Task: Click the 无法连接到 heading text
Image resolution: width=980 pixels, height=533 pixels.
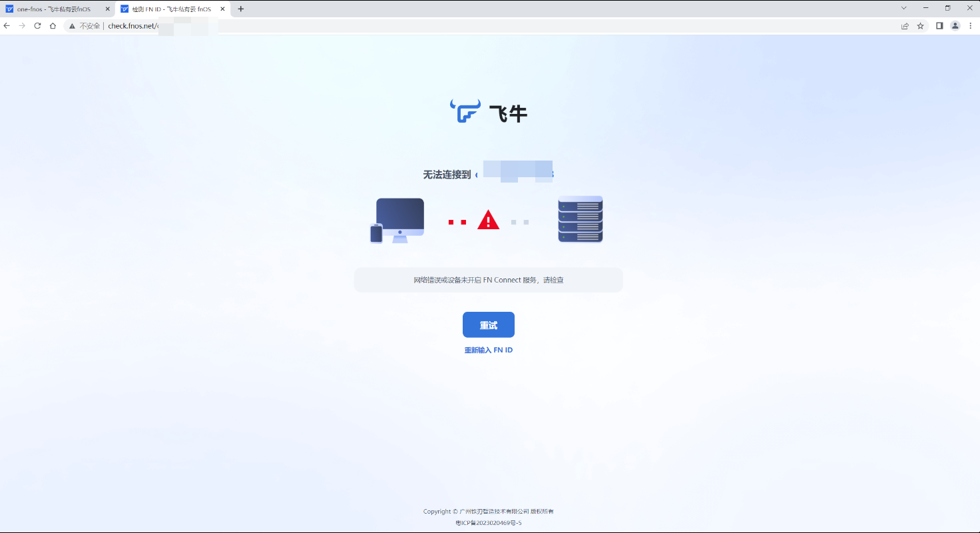Action: pos(447,175)
